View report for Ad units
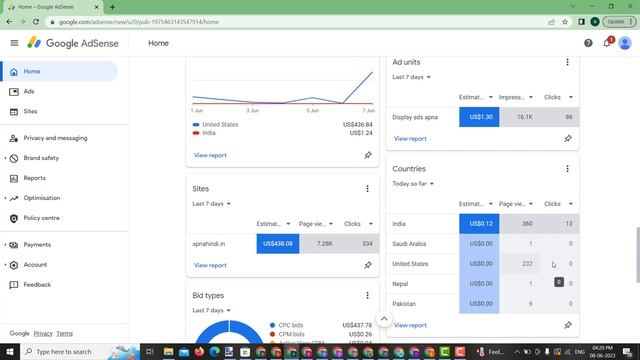This screenshot has height=360, width=640. [x=410, y=139]
